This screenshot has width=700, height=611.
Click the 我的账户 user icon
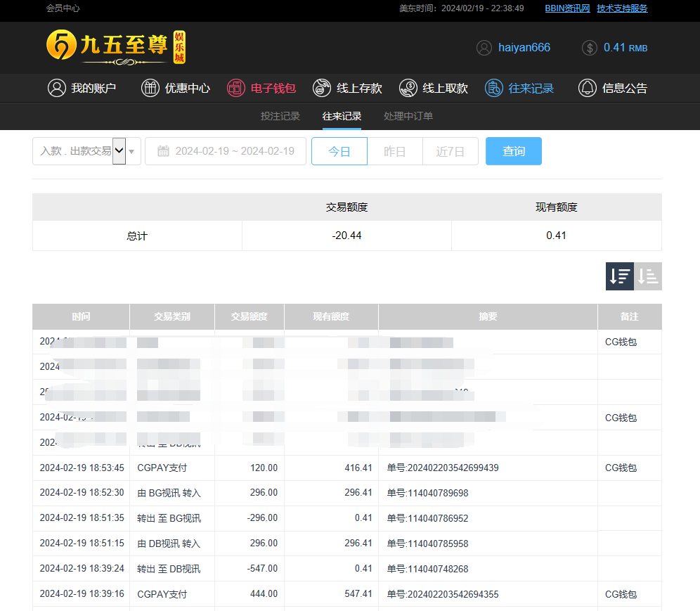56,88
